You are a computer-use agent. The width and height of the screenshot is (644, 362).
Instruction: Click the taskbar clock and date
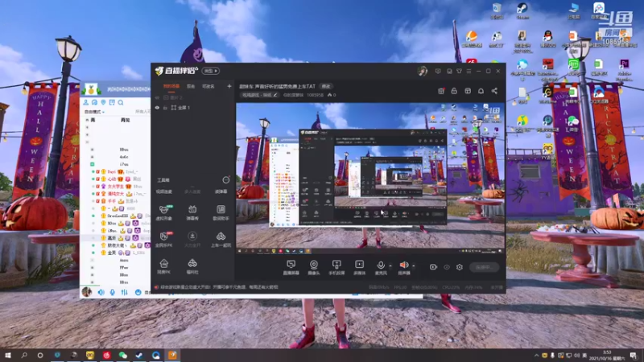click(608, 356)
